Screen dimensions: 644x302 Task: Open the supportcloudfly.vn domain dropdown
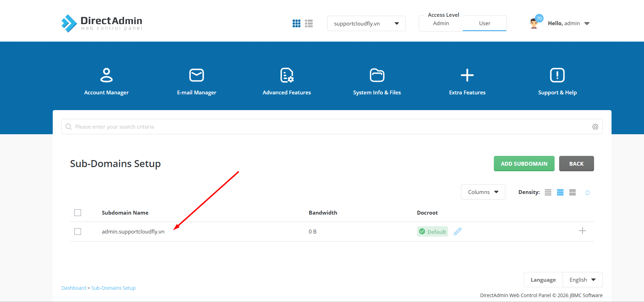366,23
